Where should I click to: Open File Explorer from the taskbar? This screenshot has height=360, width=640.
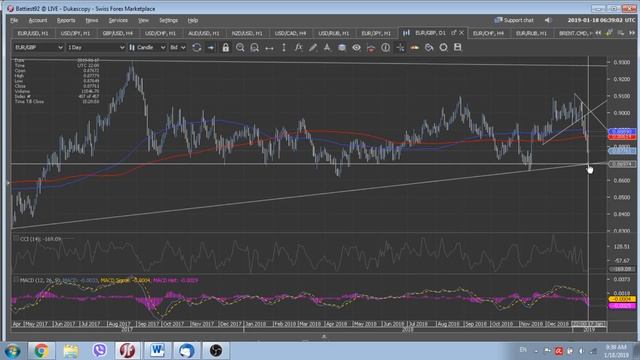tap(70, 351)
